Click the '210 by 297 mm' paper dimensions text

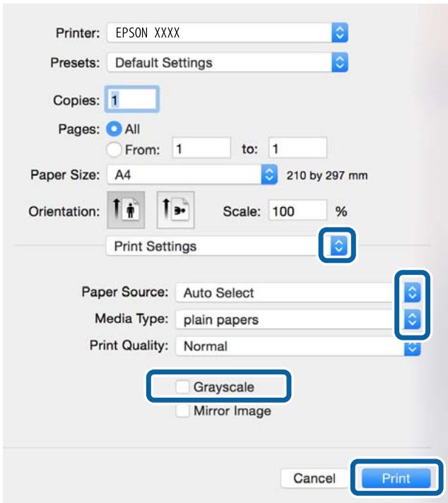coord(327,175)
